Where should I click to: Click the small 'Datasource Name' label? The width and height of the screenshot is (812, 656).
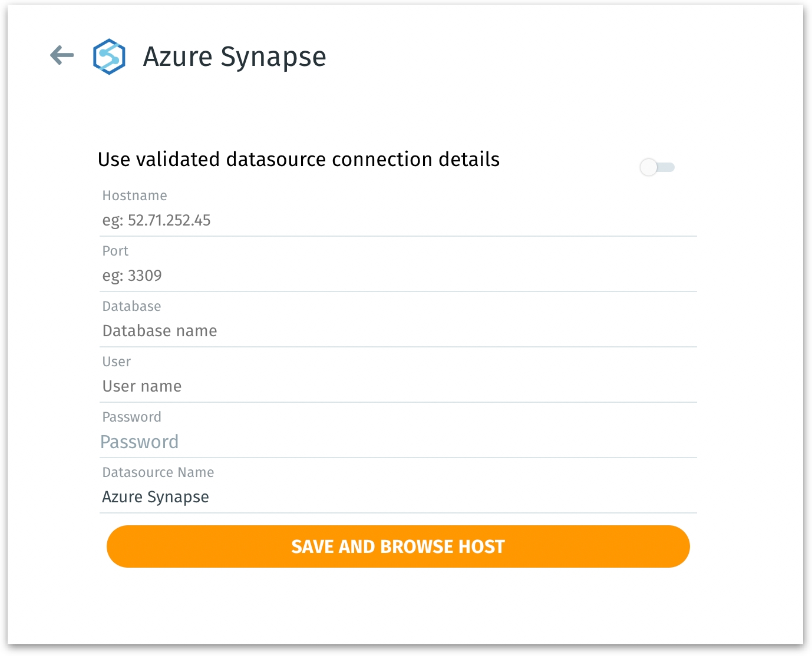(x=158, y=472)
